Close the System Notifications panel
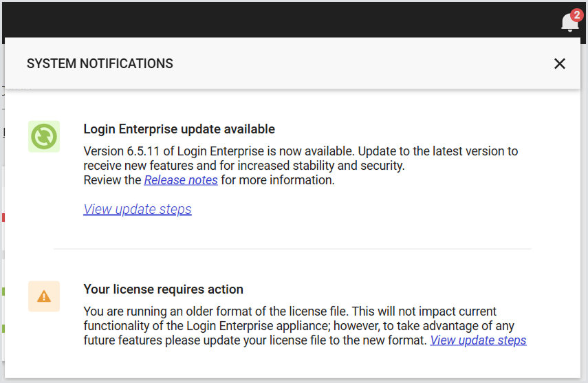 [x=560, y=64]
